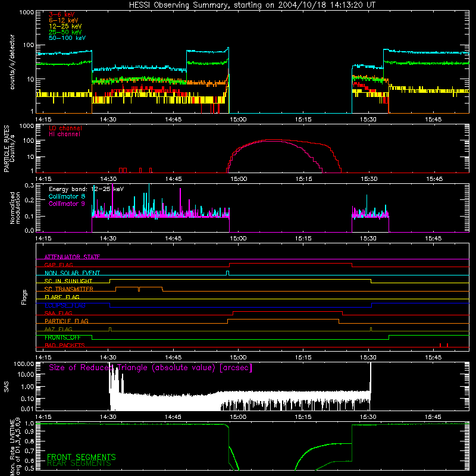The image size is (476, 476).
Task: Select the FRONTS_OFF flag label
Action: [62, 337]
